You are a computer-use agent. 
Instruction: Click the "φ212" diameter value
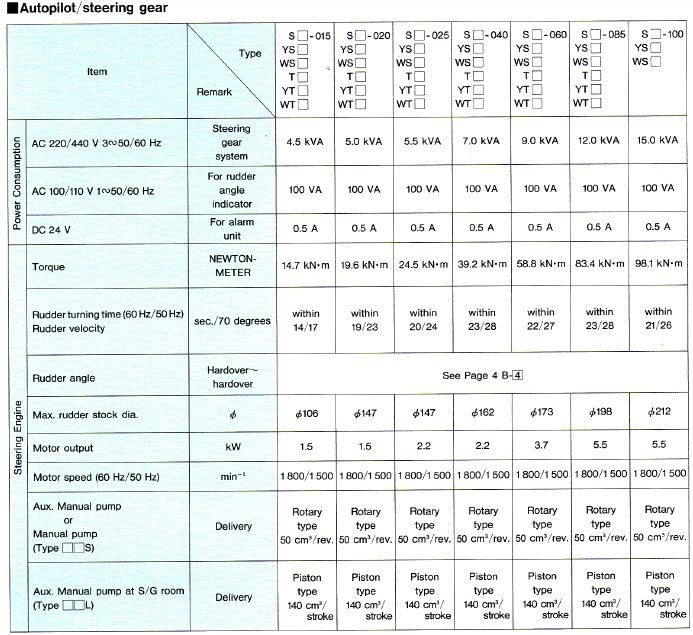point(659,411)
